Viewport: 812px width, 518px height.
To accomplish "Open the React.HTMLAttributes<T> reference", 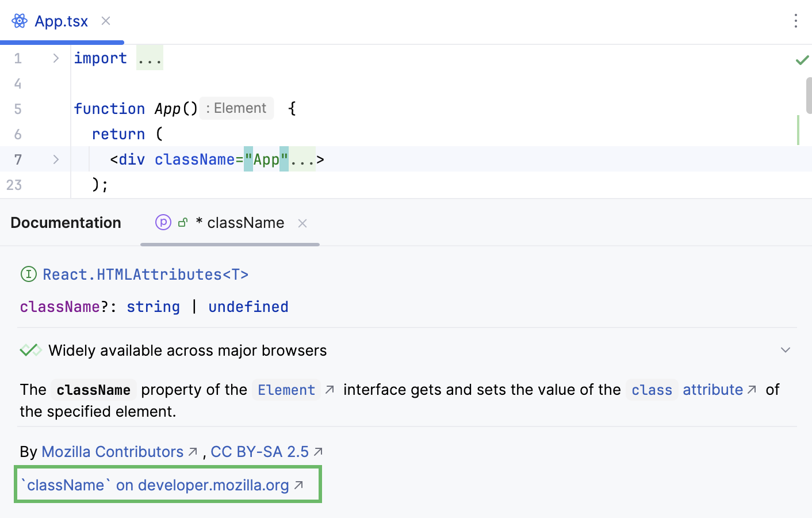I will coord(145,275).
